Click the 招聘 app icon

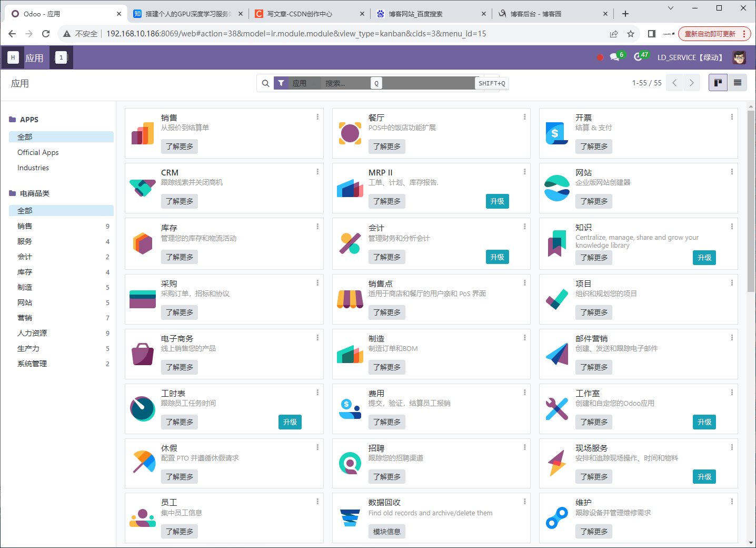tap(350, 463)
